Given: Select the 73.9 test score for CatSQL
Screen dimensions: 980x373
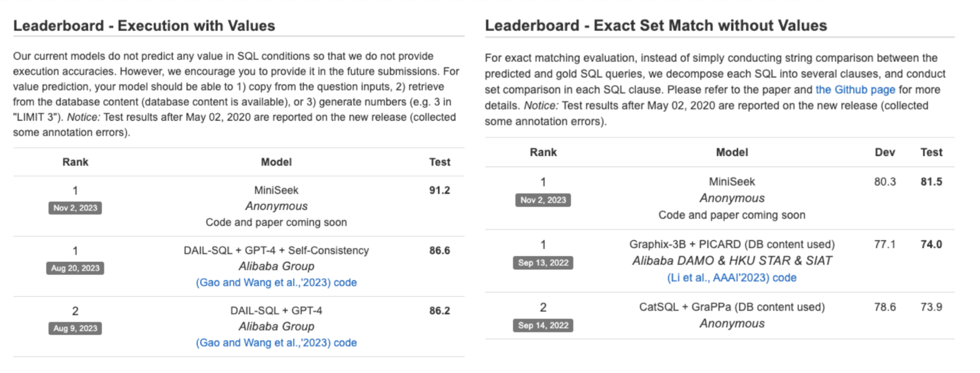Looking at the screenshot, I should (x=931, y=307).
